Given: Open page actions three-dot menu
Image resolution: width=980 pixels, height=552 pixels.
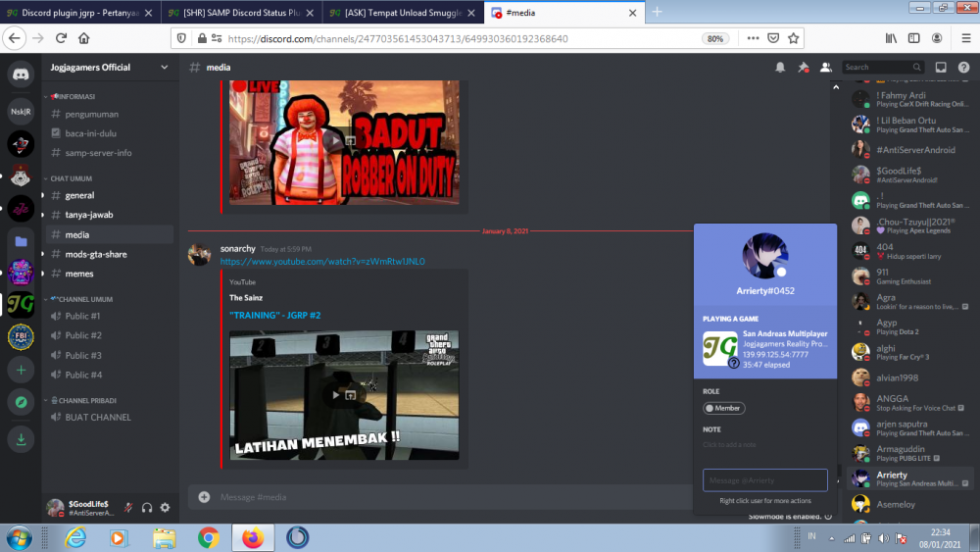Looking at the screenshot, I should click(753, 38).
